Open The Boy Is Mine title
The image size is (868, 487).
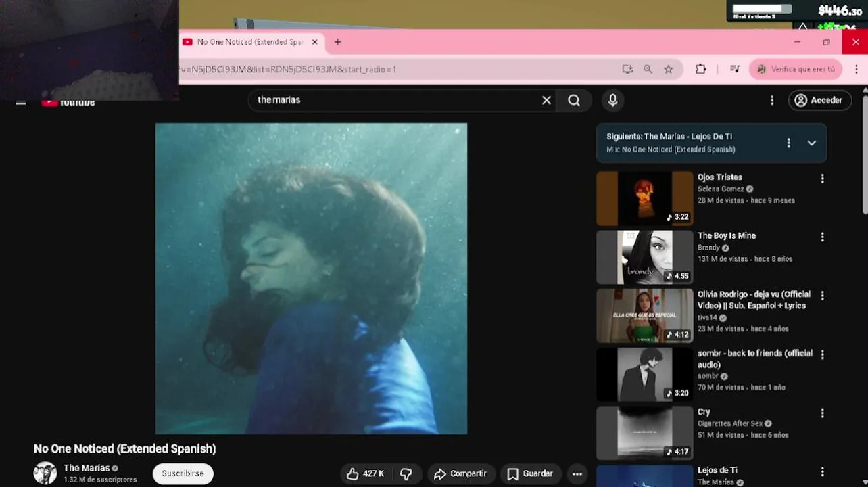(727, 235)
